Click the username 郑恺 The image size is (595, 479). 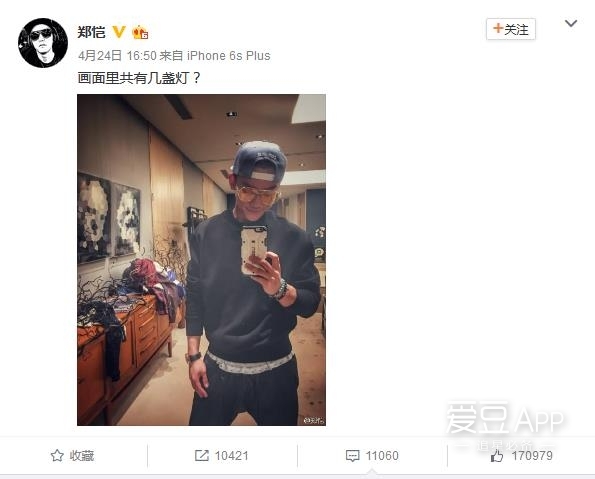(x=91, y=32)
